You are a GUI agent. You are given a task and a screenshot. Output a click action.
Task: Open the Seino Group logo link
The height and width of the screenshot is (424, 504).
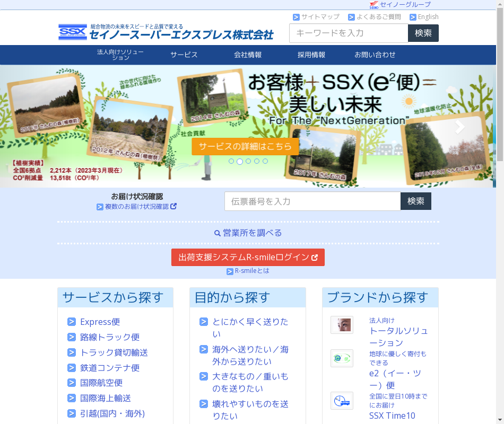point(374,5)
